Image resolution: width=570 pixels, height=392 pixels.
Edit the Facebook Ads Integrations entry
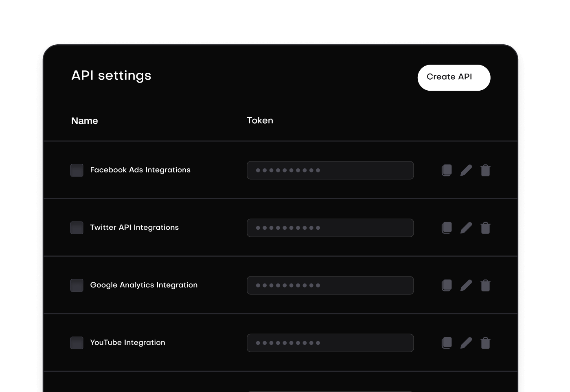click(x=466, y=170)
